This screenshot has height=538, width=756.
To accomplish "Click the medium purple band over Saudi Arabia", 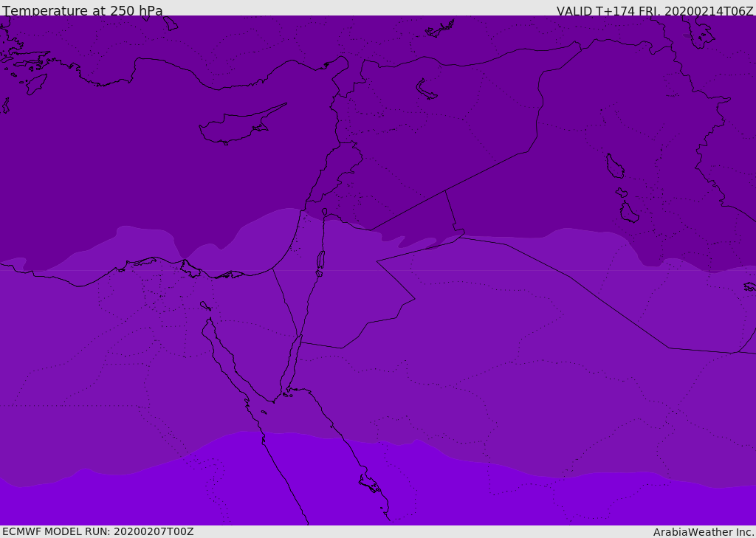I will click(480, 332).
